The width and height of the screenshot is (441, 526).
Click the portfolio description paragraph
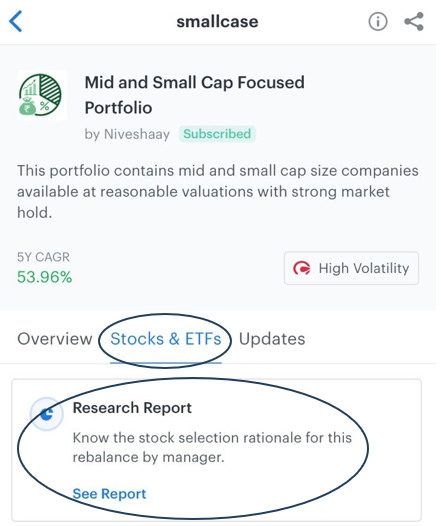220,194
